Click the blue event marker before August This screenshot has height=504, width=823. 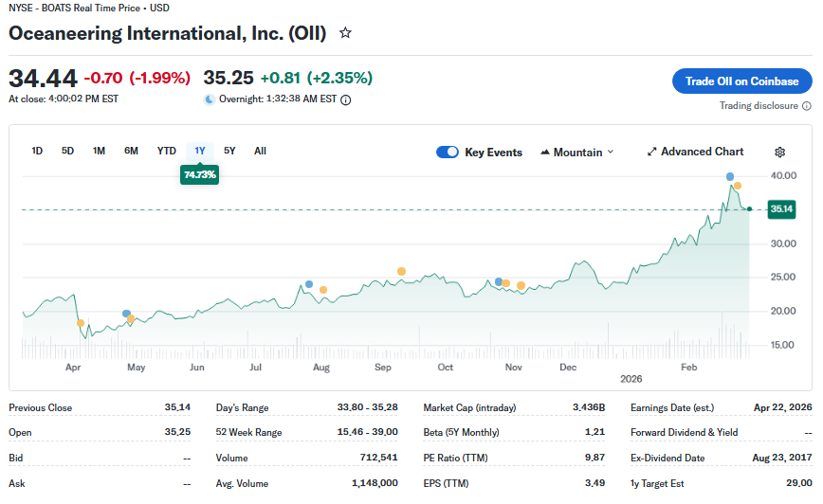click(x=309, y=284)
